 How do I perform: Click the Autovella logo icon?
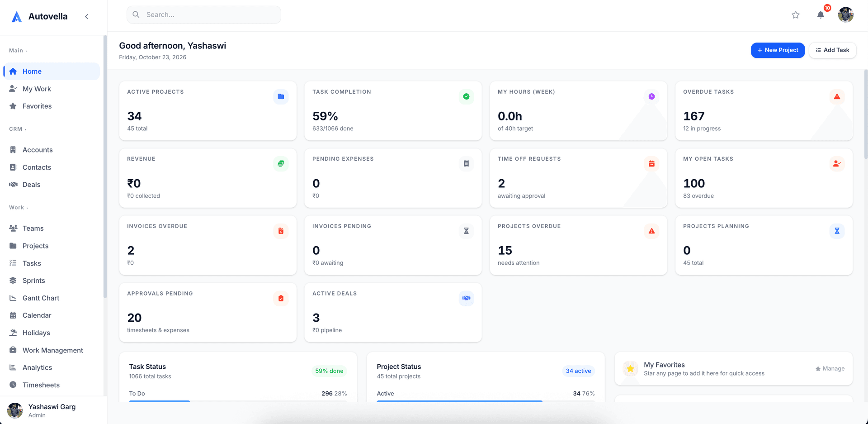pyautogui.click(x=17, y=17)
